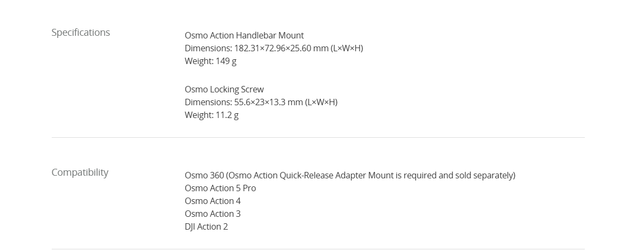
Task: Click the Weight: 149 g text
Action: click(x=211, y=61)
